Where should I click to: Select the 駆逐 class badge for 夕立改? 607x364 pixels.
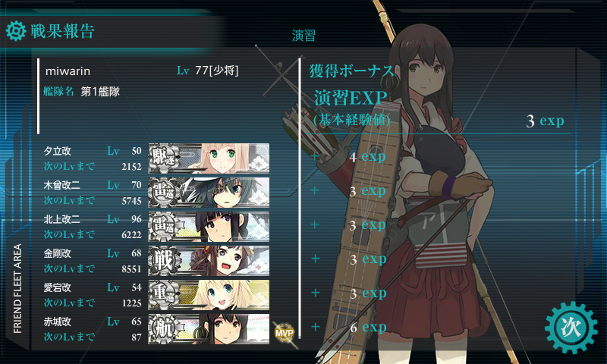[x=164, y=158]
